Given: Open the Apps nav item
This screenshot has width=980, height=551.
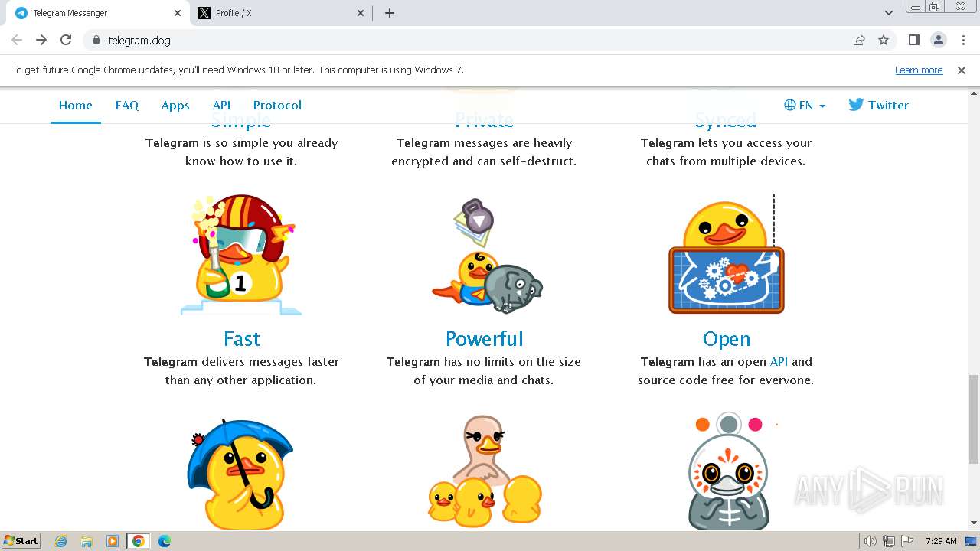Looking at the screenshot, I should (175, 106).
